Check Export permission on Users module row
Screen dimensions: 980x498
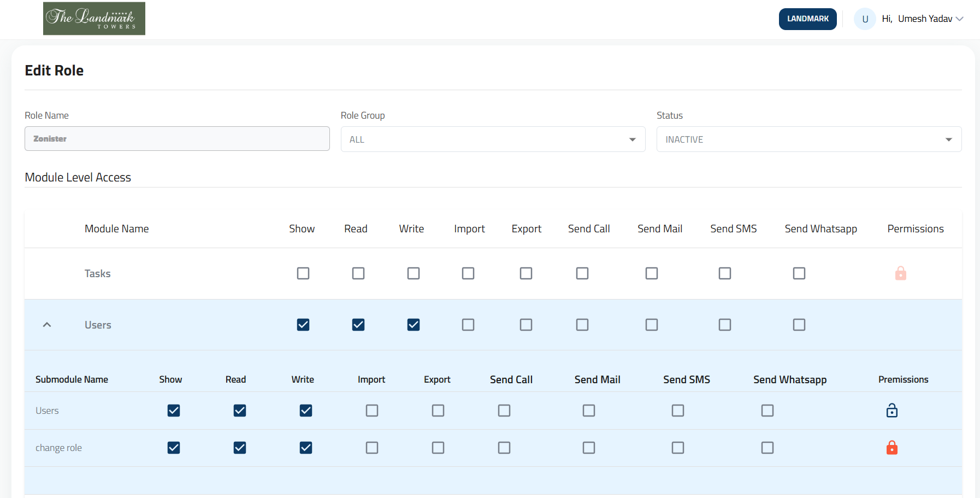click(x=526, y=325)
